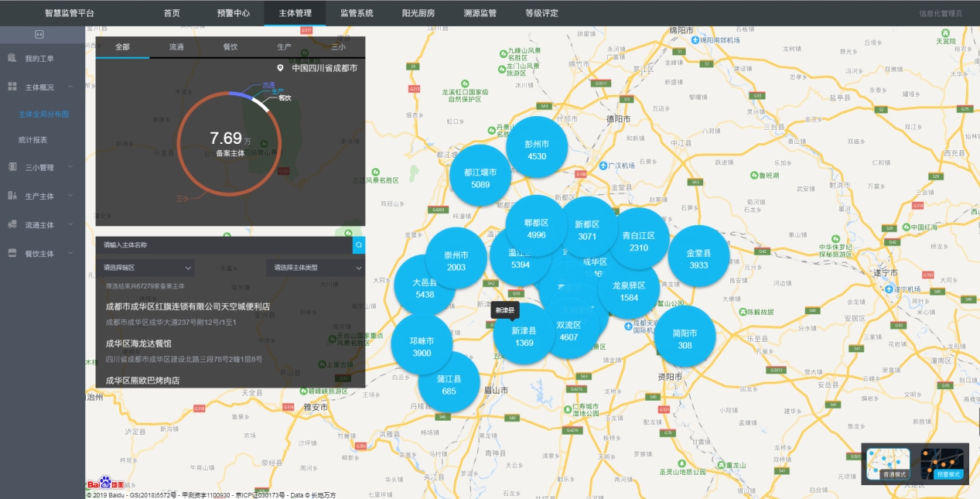Open the 请选择辖区 dropdown

click(145, 268)
